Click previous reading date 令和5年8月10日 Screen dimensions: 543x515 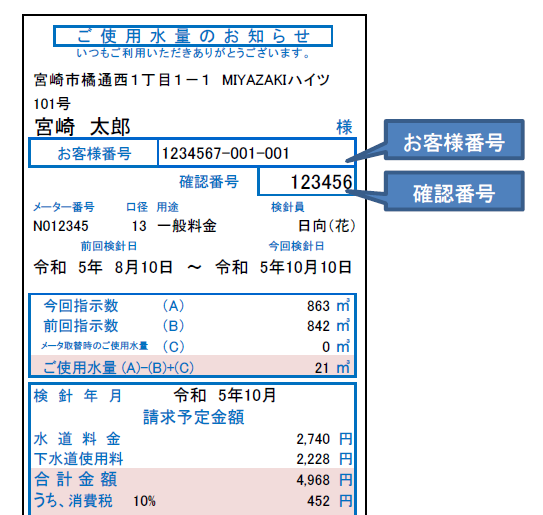pos(103,267)
